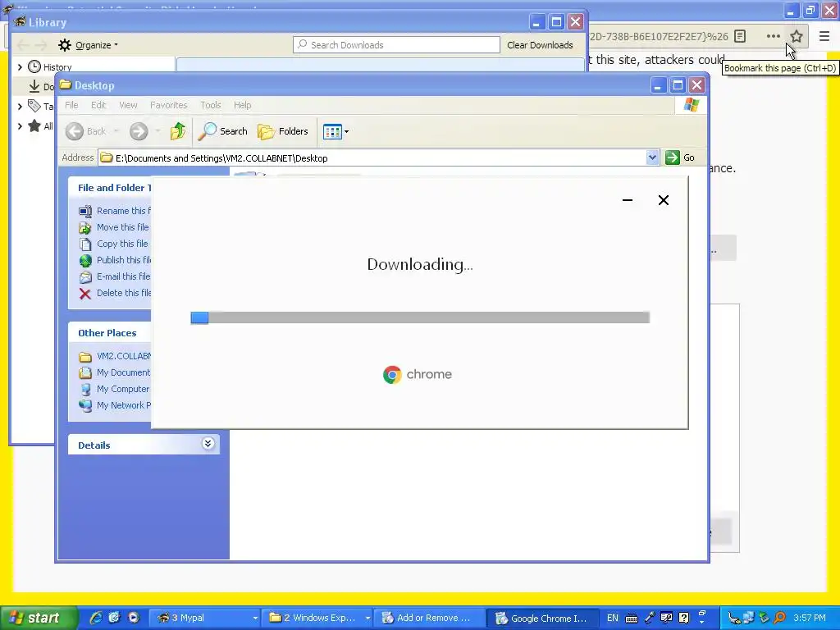Click Clear Downloads in Library window
Screen dimensions: 840x630
click(540, 45)
